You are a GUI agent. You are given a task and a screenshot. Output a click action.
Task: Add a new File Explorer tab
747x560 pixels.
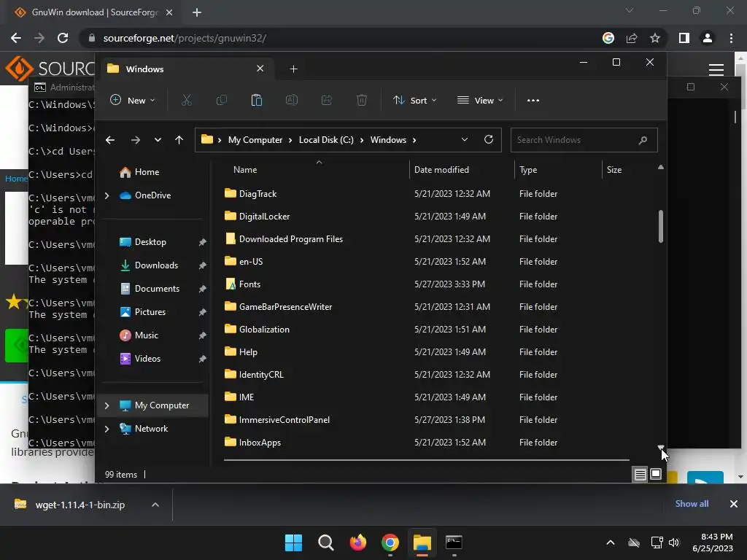pyautogui.click(x=293, y=69)
